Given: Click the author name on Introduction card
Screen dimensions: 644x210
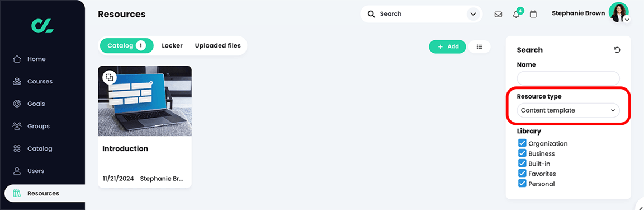Looking at the screenshot, I should point(161,179).
